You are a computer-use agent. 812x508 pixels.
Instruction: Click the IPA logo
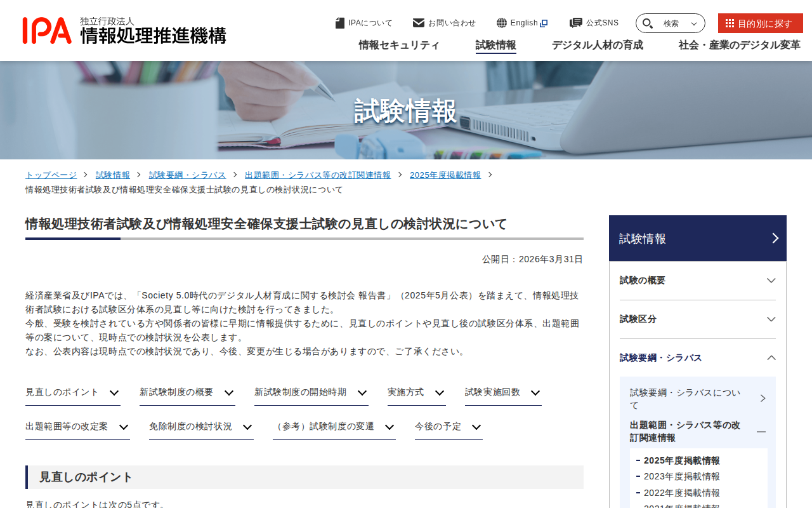pyautogui.click(x=124, y=30)
